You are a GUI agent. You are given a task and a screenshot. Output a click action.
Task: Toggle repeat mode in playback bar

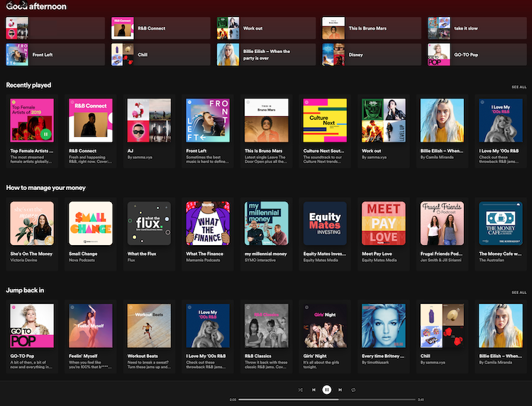point(353,390)
